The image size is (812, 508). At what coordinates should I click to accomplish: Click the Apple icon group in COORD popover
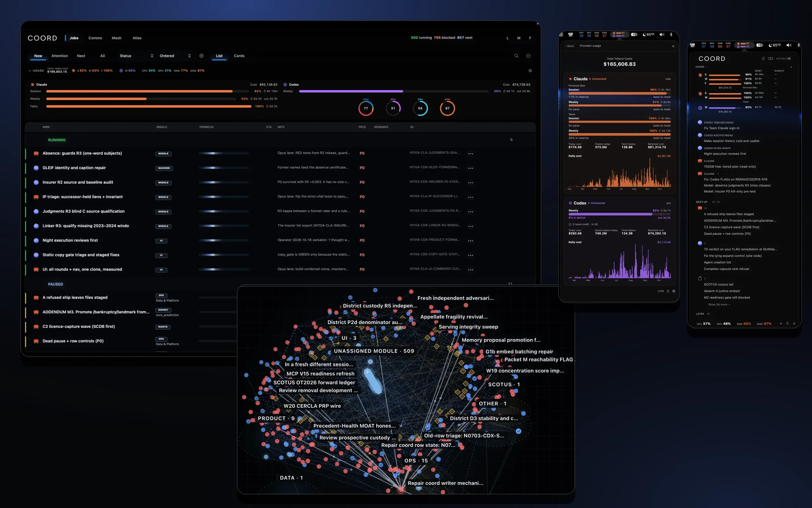(x=700, y=278)
